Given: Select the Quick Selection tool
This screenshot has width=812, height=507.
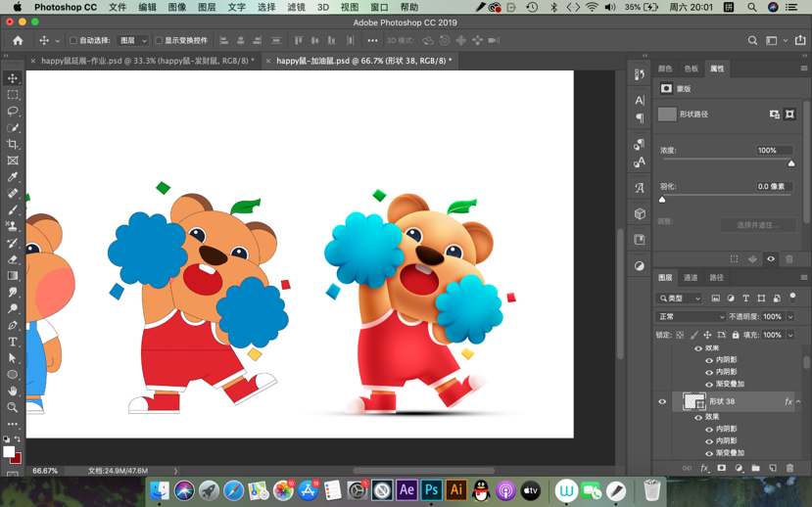Looking at the screenshot, I should tap(13, 128).
